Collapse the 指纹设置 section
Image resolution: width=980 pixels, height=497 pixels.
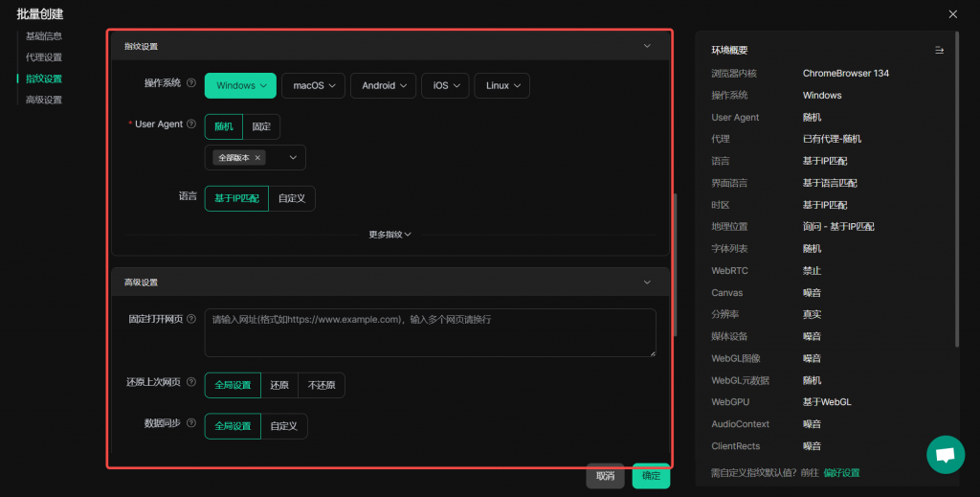click(647, 46)
